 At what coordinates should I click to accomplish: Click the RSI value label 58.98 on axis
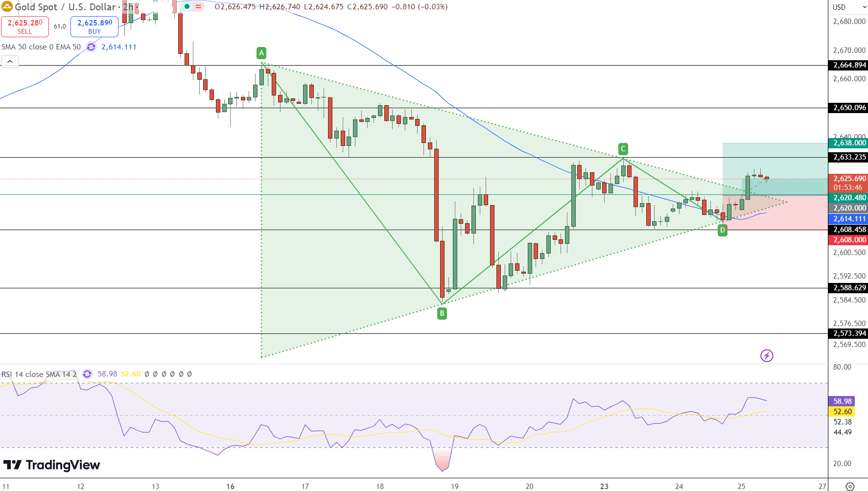pos(842,401)
